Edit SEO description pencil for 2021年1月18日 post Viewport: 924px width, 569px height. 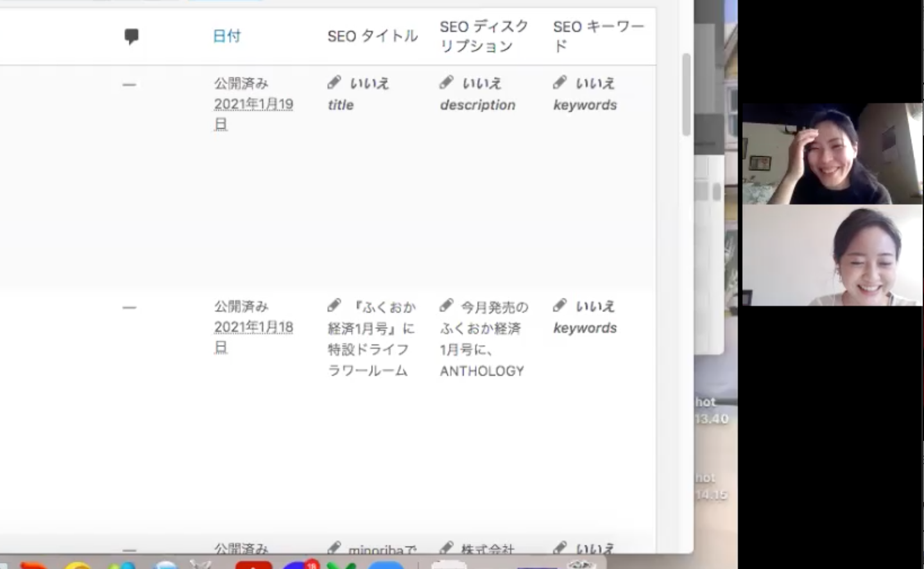click(x=447, y=305)
